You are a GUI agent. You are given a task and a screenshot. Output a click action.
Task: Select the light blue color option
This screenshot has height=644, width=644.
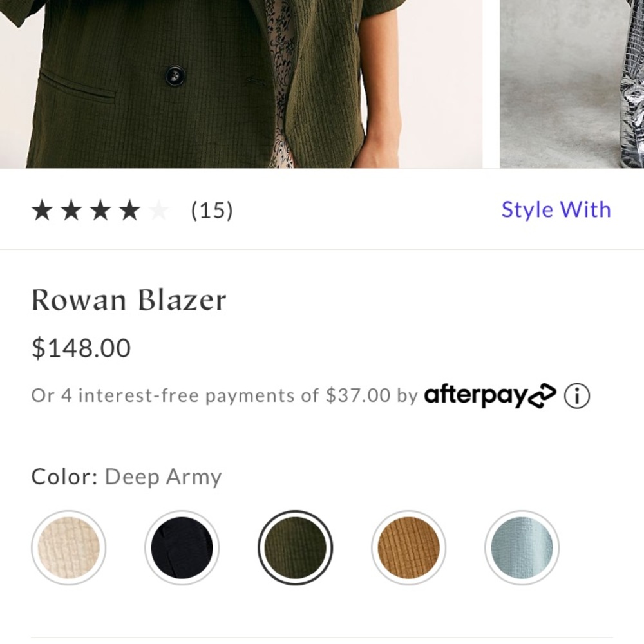(522, 547)
